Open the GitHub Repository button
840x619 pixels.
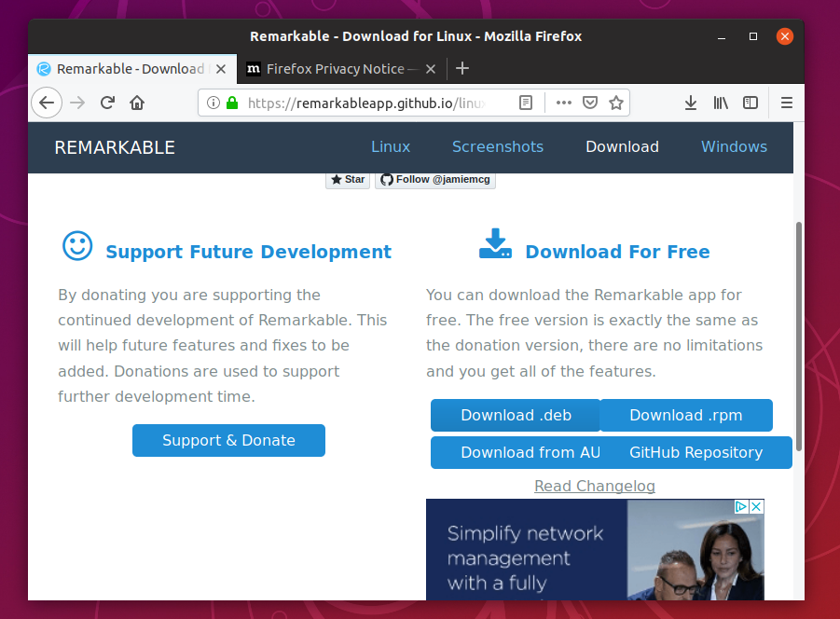(x=695, y=452)
